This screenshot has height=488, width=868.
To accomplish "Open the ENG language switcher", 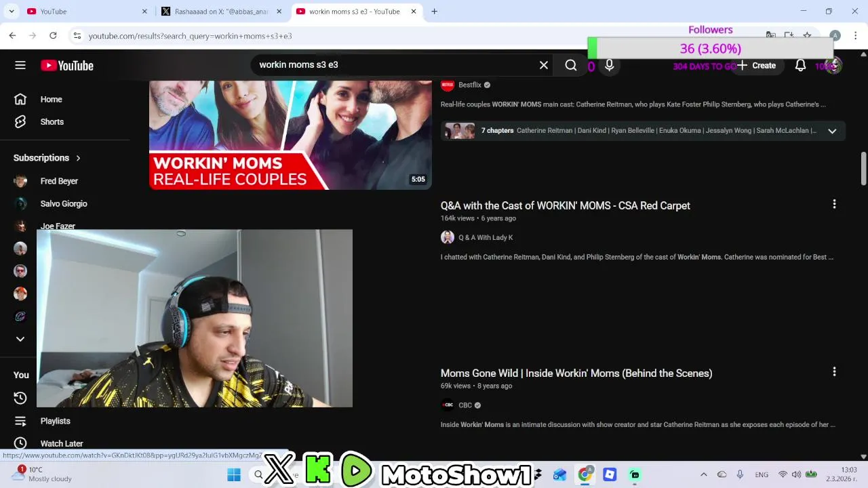I will 762,474.
